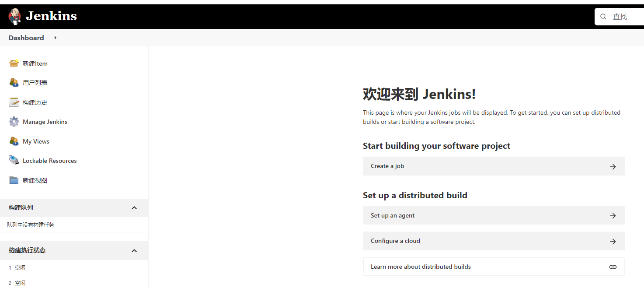Viewport: 644px width, 288px height.
Task: Click the Jenkins butler logo icon
Action: click(x=14, y=17)
